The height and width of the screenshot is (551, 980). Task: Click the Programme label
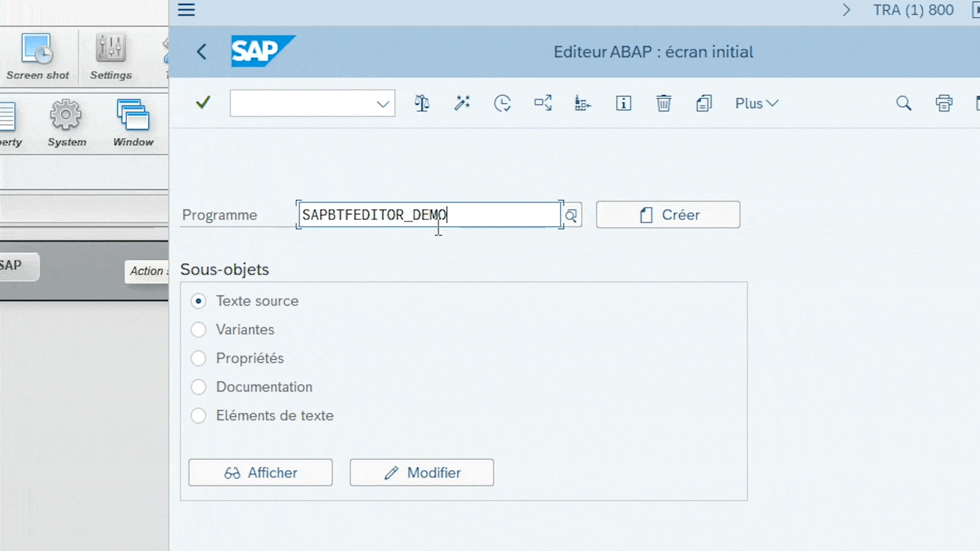tap(219, 215)
